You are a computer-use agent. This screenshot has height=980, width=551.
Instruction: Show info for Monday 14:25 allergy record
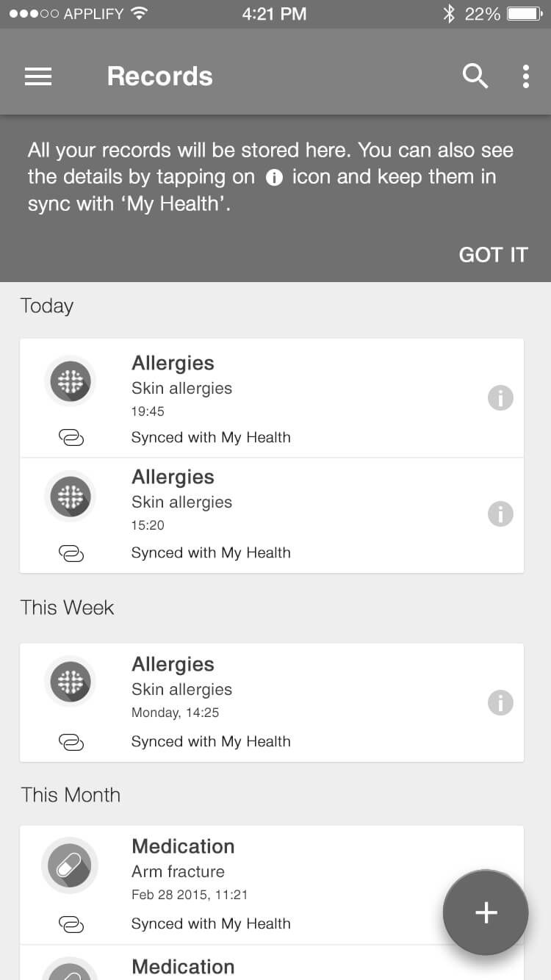coord(500,703)
